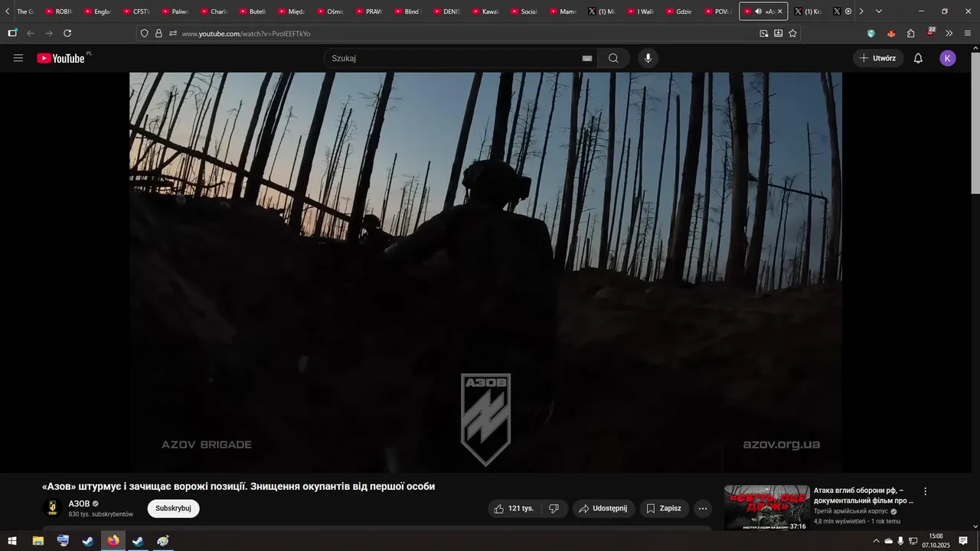Open the YouTube hamburger guide menu
Image resolution: width=980 pixels, height=551 pixels.
pos(18,58)
